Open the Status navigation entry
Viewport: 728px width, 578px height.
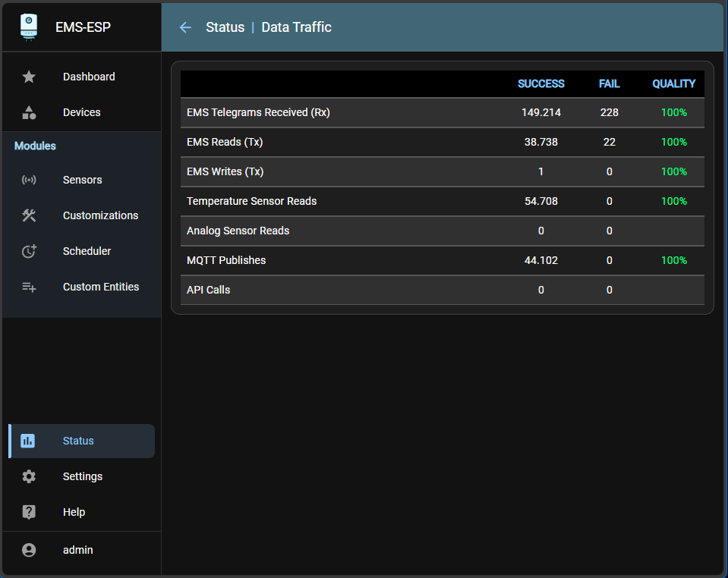pos(78,441)
